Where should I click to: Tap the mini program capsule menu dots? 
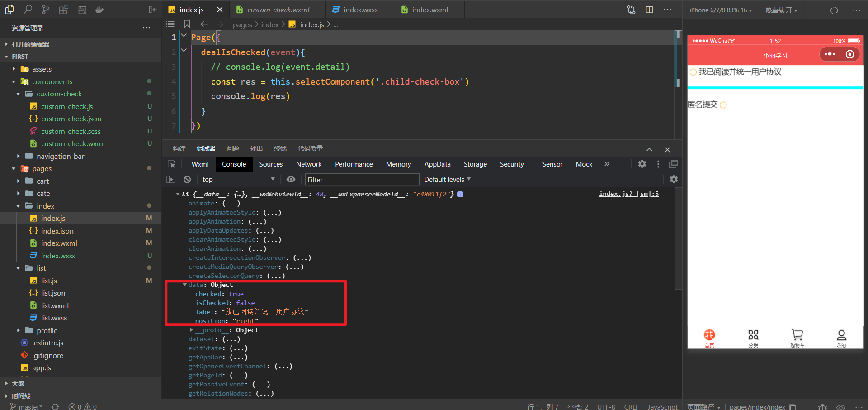(830, 54)
